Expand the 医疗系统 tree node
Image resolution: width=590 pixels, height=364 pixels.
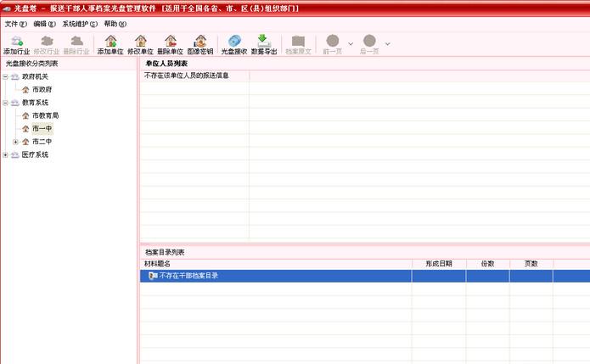click(x=5, y=154)
